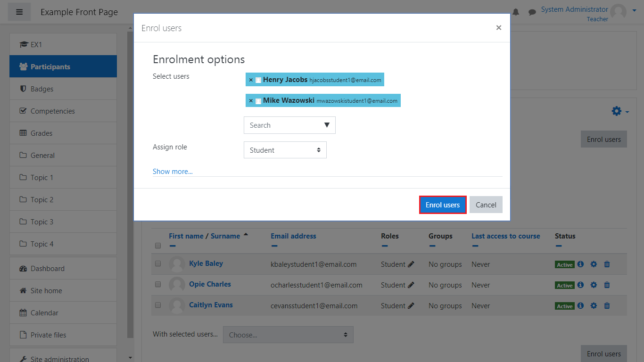This screenshot has width=644, height=362.
Task: Open the With selected users Choose dropdown
Action: (x=288, y=335)
